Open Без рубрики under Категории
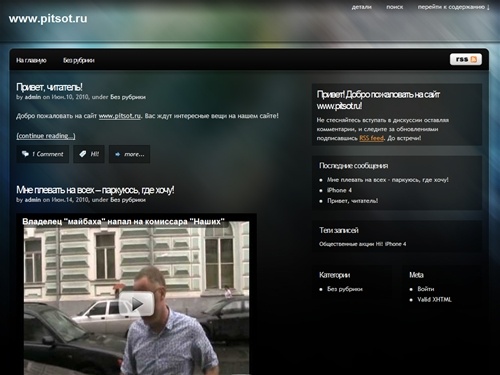Viewport: 500px width, 375px height. 345,289
